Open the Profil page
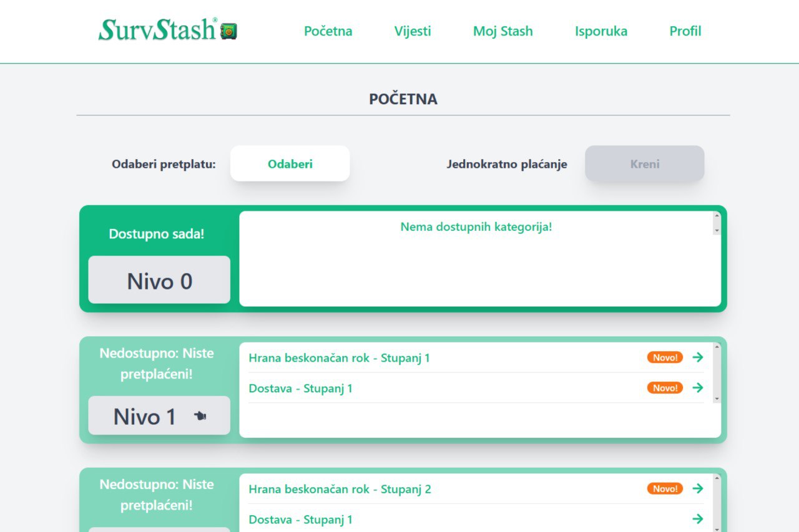 (685, 31)
